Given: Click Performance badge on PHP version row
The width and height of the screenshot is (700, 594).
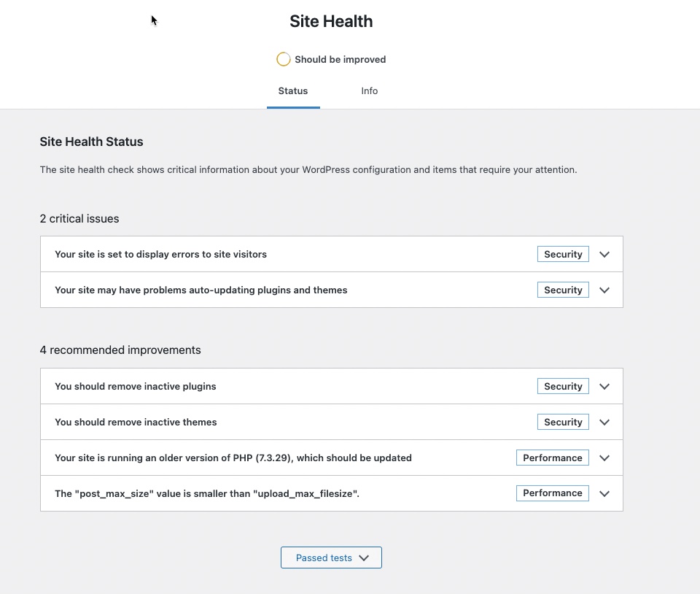Looking at the screenshot, I should pos(553,458).
